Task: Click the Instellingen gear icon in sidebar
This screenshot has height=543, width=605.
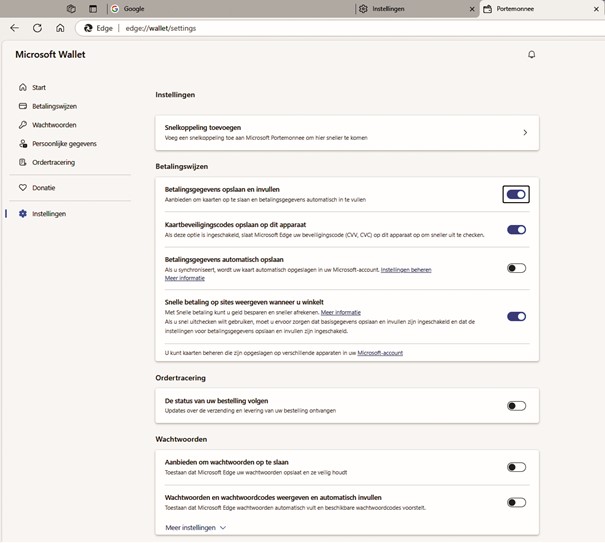Action: (x=23, y=213)
